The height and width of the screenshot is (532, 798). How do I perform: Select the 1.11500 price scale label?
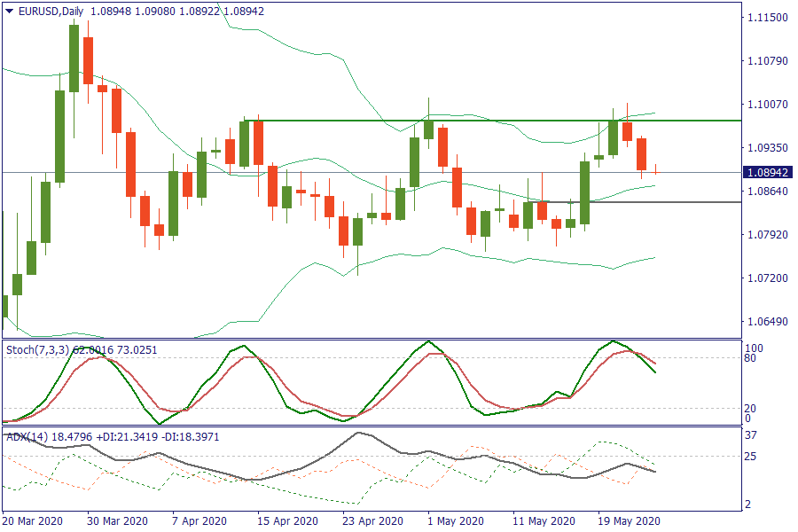[768, 18]
